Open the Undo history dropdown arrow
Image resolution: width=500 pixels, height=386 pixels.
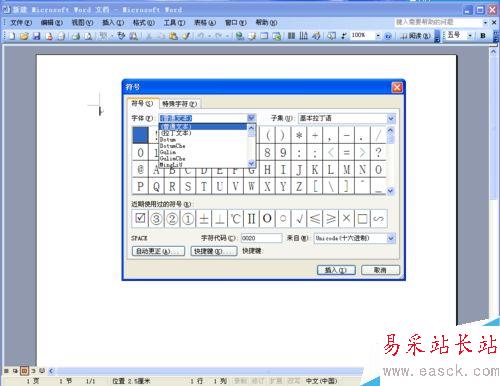pyautogui.click(x=209, y=36)
